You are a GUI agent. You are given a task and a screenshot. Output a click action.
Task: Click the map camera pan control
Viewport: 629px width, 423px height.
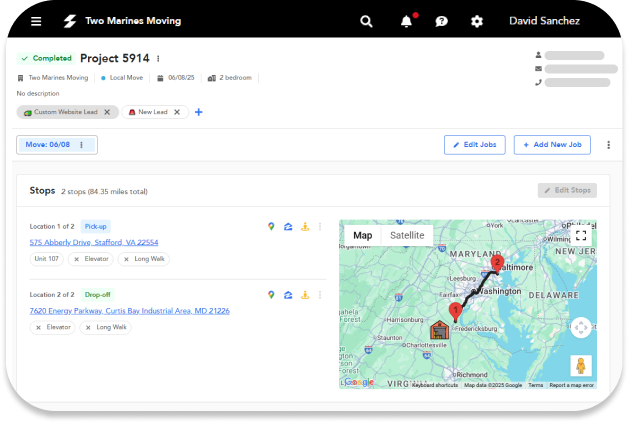click(x=581, y=327)
